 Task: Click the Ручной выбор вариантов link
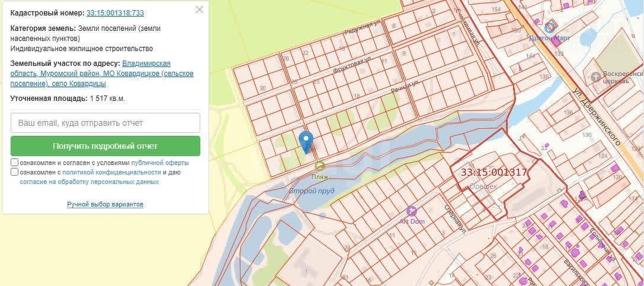(105, 204)
